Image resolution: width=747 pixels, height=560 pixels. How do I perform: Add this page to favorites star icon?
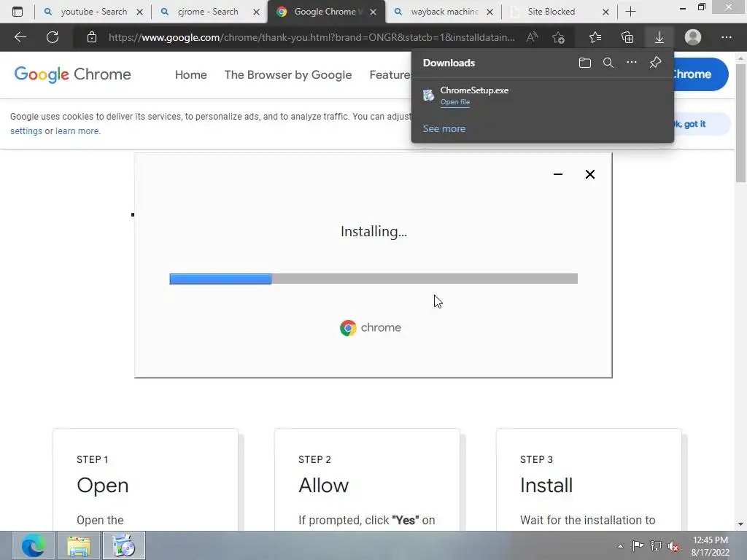coord(558,37)
